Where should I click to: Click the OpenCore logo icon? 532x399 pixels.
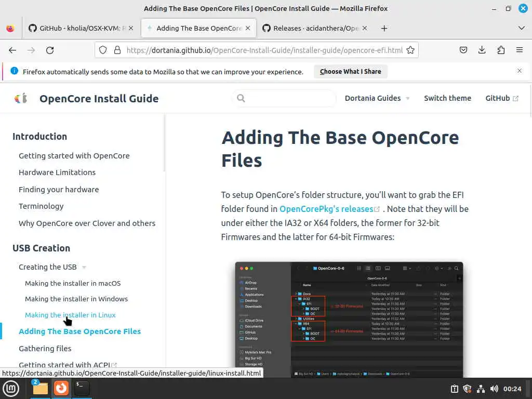click(21, 98)
